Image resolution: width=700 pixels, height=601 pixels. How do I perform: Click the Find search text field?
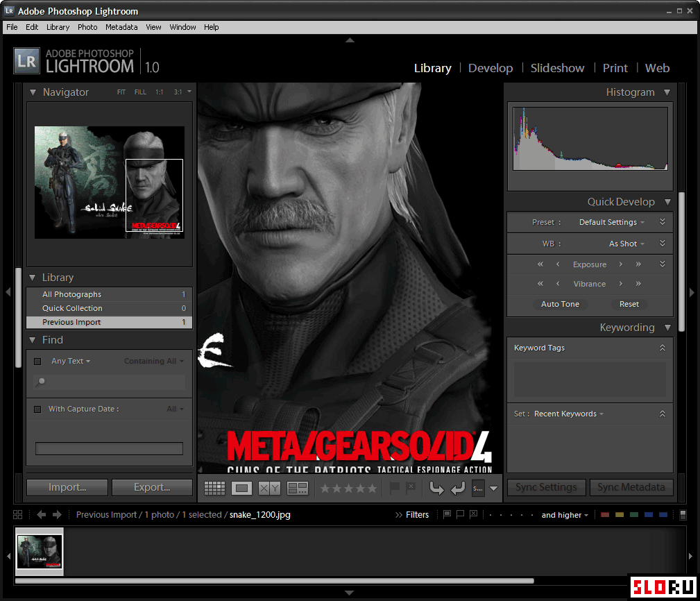110,382
